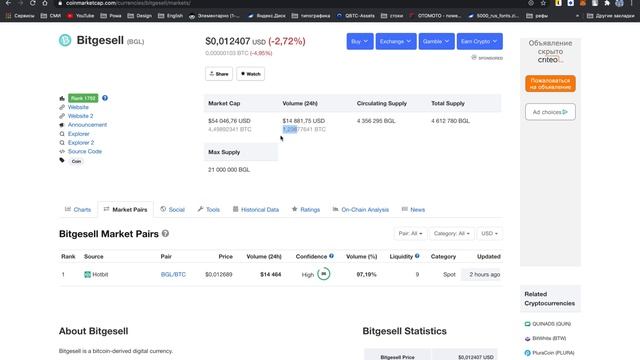The image size is (640, 360).
Task: Open the Website link
Action: click(x=78, y=107)
